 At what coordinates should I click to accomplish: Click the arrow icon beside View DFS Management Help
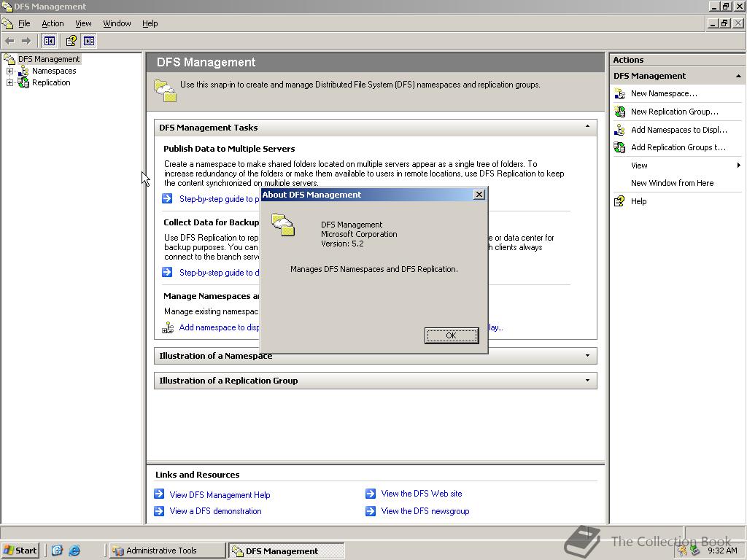(159, 494)
